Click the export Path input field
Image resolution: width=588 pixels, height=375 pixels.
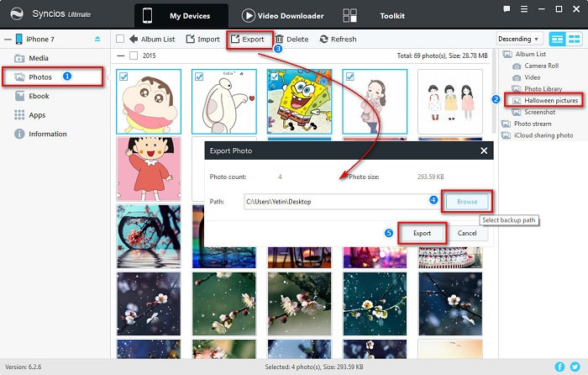[341, 202]
